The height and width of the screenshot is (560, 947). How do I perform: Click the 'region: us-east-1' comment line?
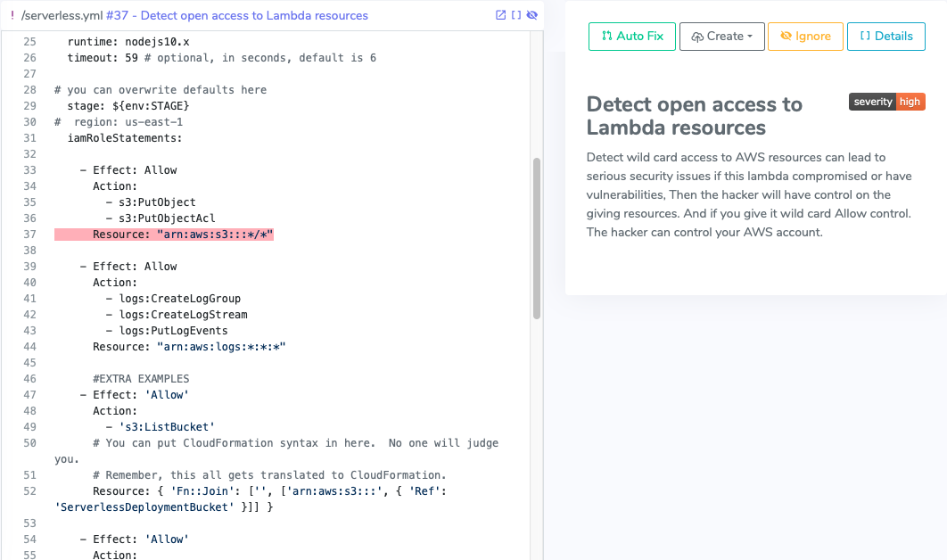[119, 122]
